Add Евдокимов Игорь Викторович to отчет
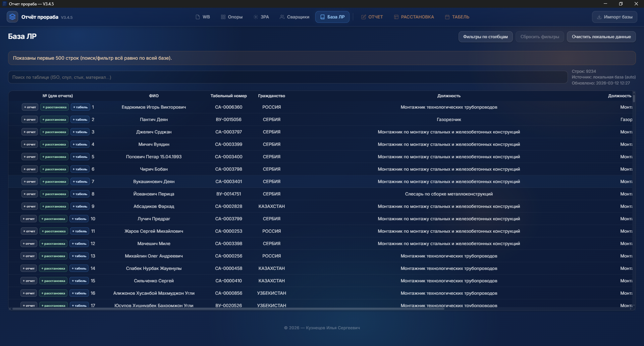644x346 pixels. click(30, 107)
